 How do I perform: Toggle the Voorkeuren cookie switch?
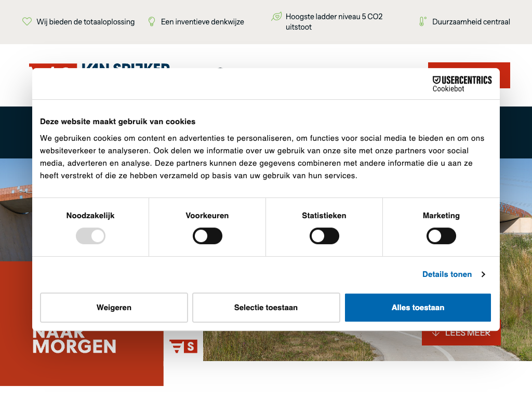(207, 236)
